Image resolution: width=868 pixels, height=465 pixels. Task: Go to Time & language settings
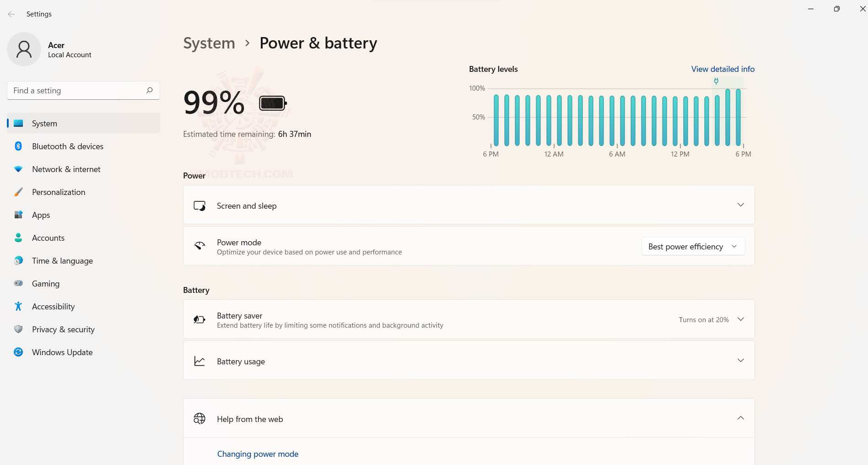62,261
